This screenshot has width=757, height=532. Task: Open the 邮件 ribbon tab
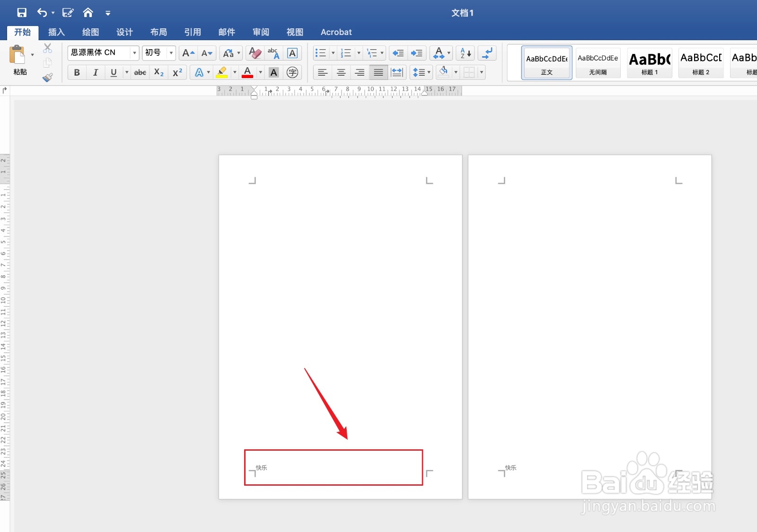coord(227,32)
